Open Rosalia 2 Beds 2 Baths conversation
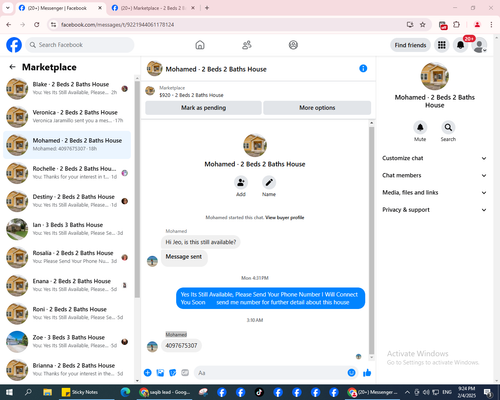The image size is (500, 400). coord(67,257)
